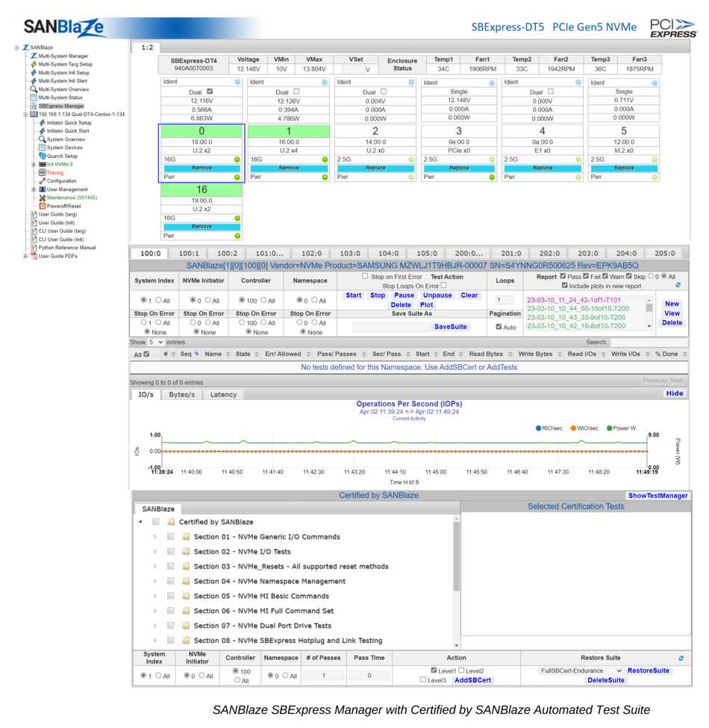Collapse the 192.168.1.134 system tree node

coord(25,114)
